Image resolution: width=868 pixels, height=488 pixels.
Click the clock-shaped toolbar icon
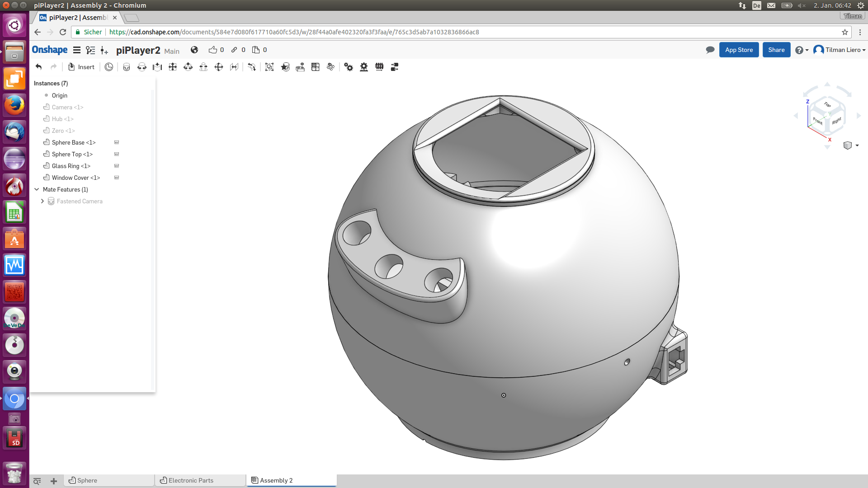(x=109, y=67)
